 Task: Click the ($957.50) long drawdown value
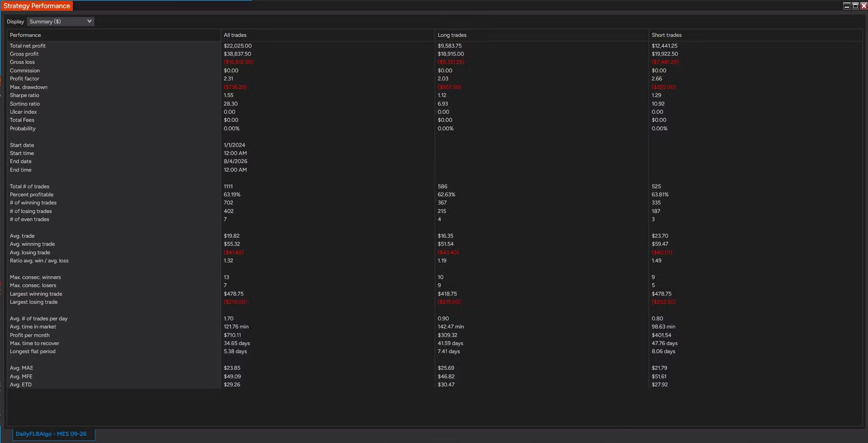(x=450, y=87)
